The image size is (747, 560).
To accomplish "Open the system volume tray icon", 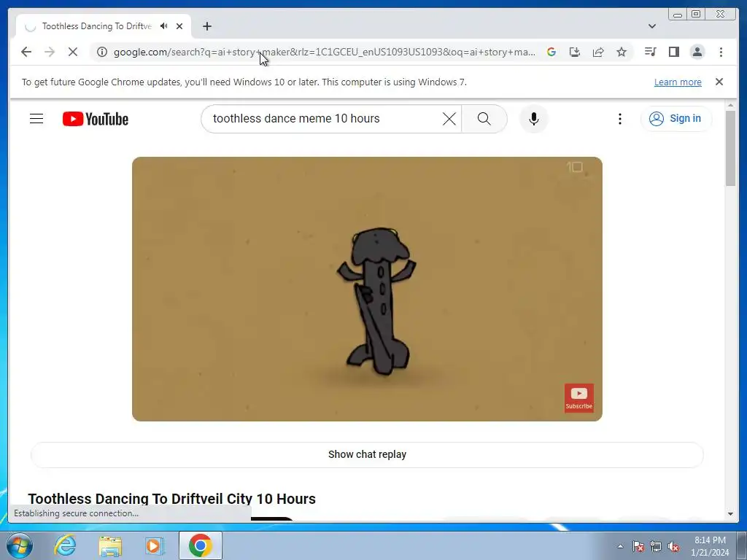I will coord(673,547).
